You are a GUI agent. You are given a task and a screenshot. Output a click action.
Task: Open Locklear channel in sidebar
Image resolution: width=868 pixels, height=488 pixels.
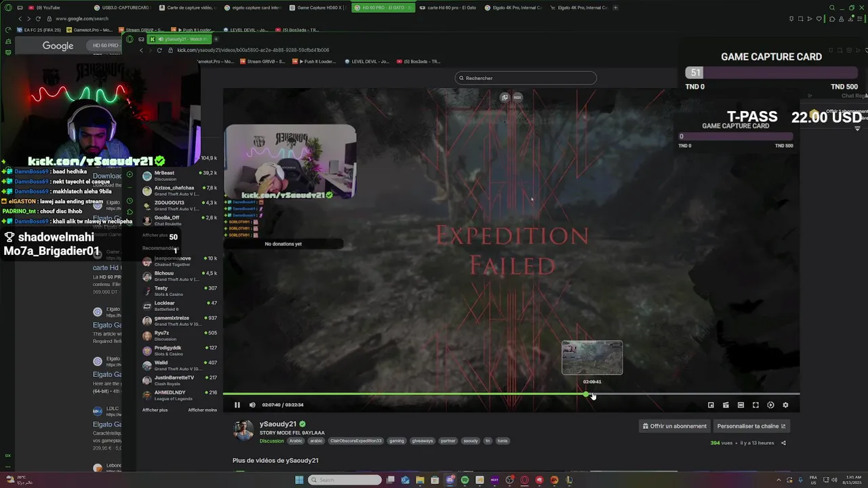180,306
